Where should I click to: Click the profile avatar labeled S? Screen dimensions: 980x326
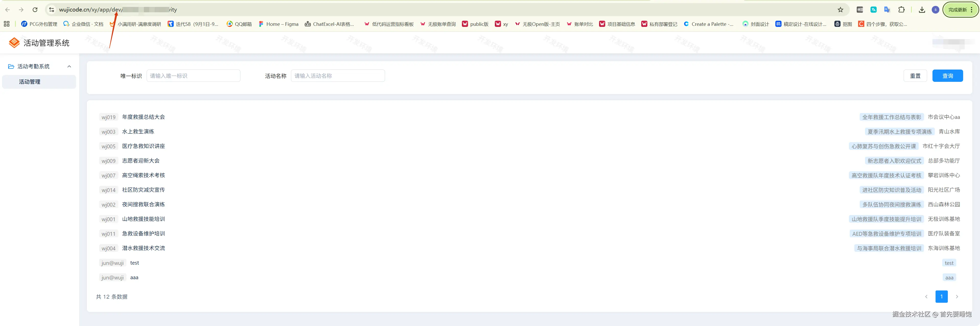(x=936, y=10)
